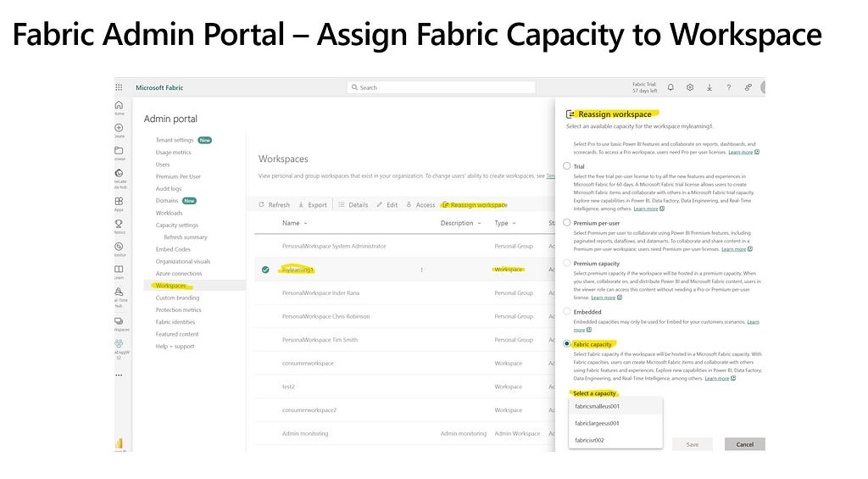Open Premium Per User in Admin portal menu

point(178,176)
